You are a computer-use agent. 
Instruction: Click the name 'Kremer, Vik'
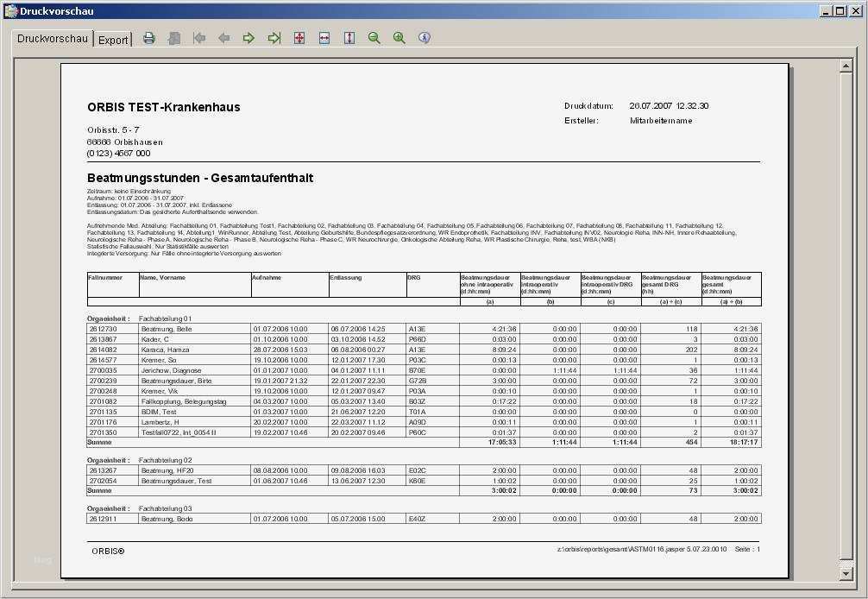click(x=160, y=391)
